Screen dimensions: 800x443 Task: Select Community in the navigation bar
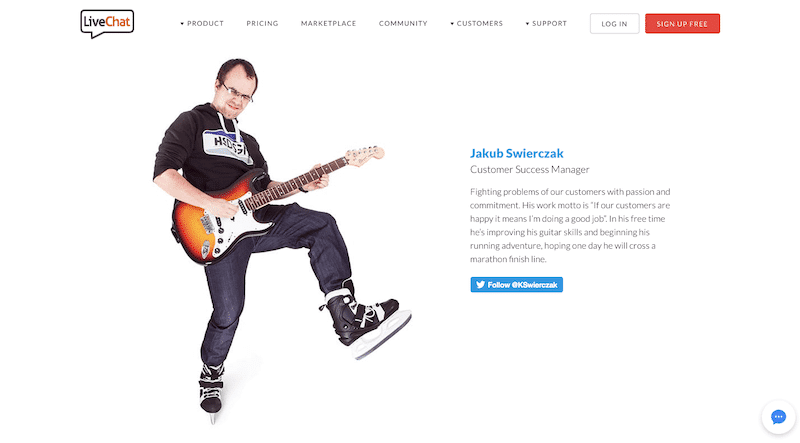403,23
